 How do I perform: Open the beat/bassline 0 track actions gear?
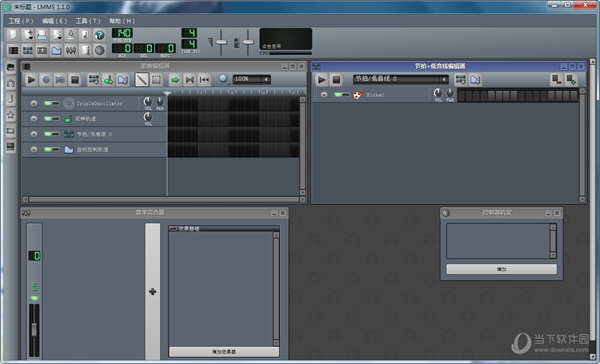34,134
